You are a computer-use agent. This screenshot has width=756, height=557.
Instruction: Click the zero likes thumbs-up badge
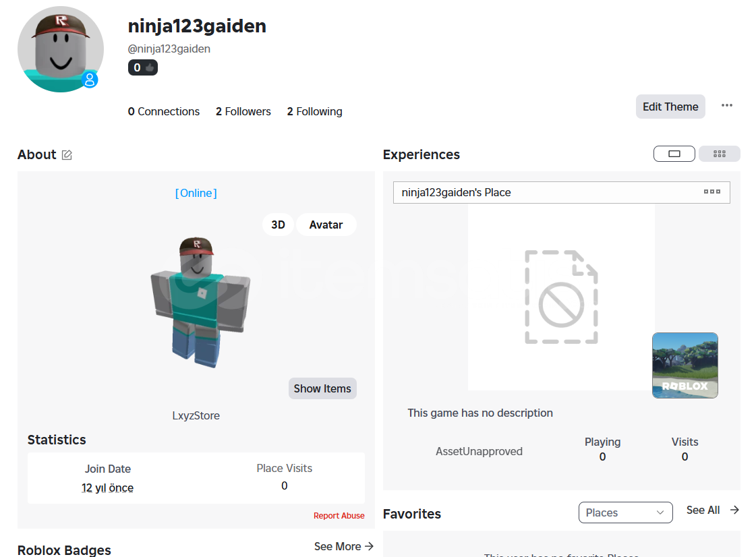(x=143, y=67)
